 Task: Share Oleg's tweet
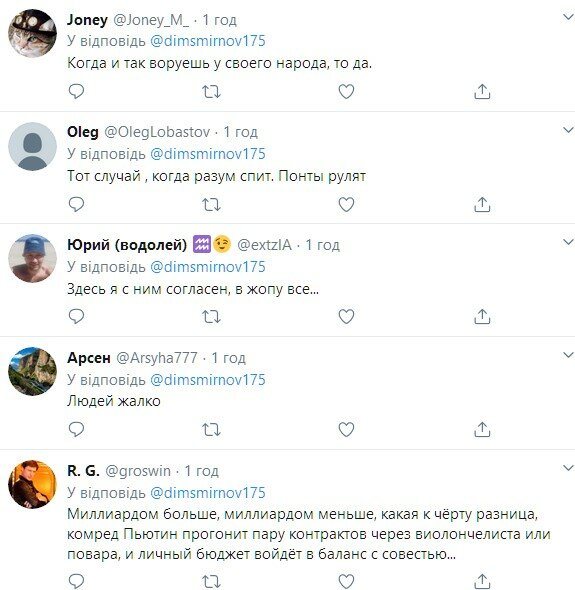[482, 204]
